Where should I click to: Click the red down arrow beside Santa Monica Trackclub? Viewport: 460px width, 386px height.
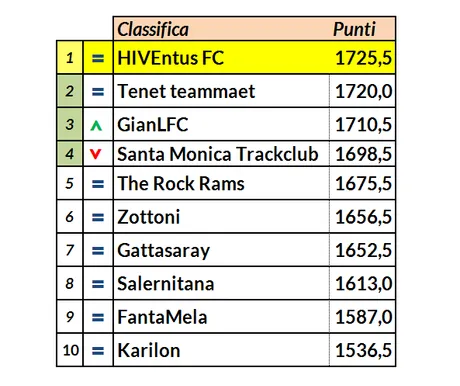click(x=95, y=154)
